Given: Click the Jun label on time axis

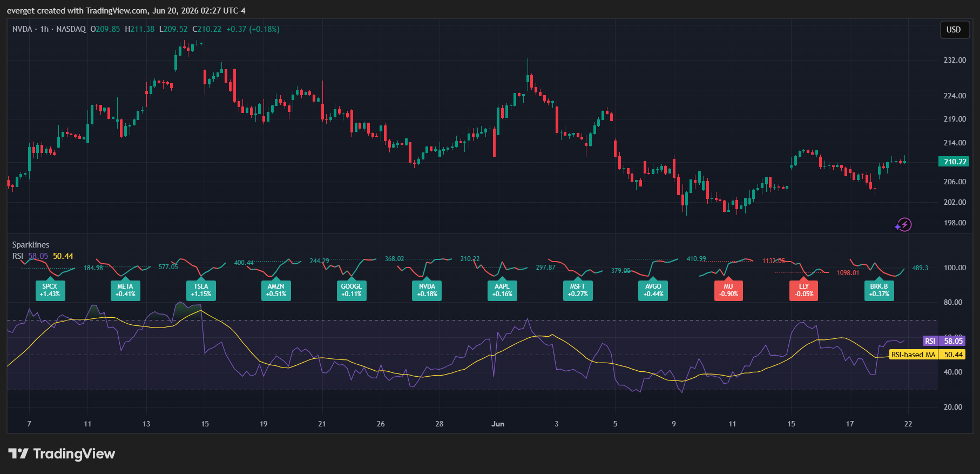Looking at the screenshot, I should coord(498,424).
